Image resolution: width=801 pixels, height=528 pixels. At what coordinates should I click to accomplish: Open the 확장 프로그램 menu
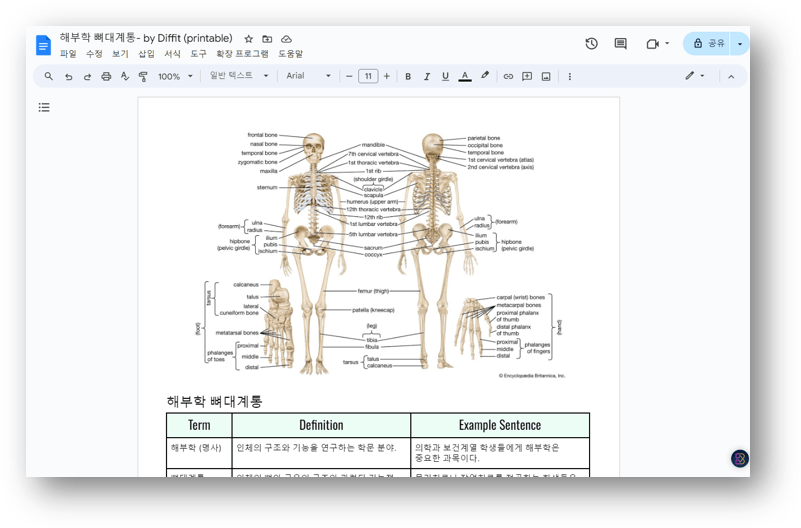coord(242,54)
